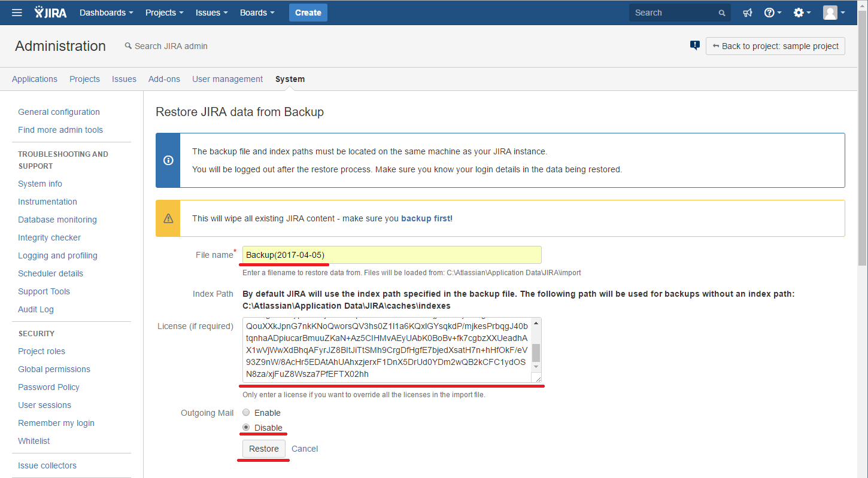The height and width of the screenshot is (478, 868).
Task: Switch to the Applications admin tab
Action: (x=35, y=79)
